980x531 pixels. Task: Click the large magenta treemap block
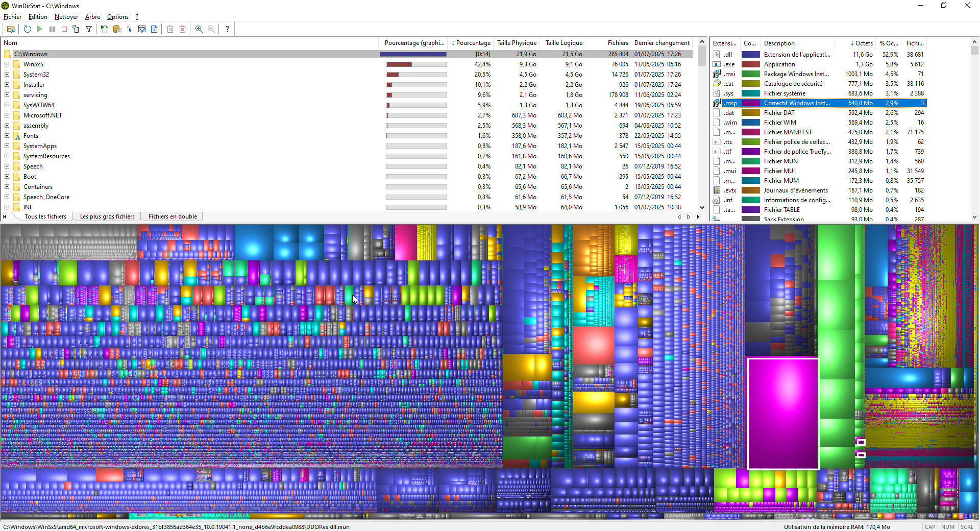(x=783, y=413)
